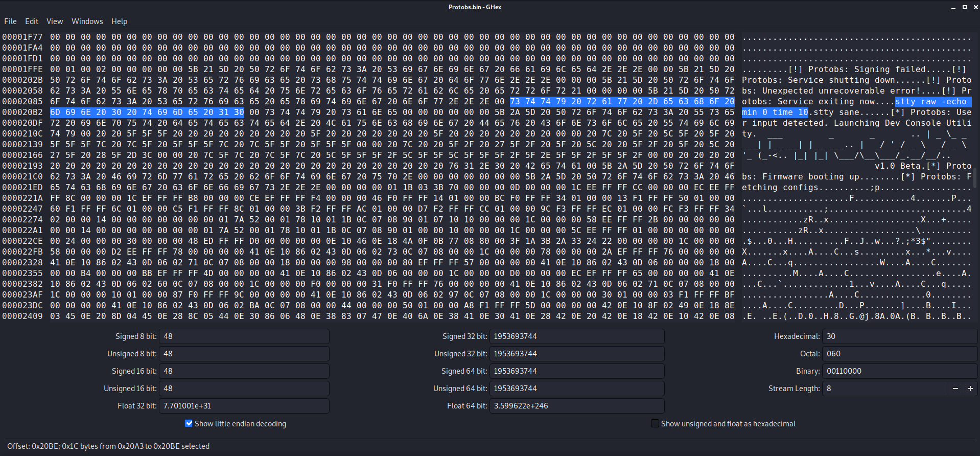Viewport: 980px width, 456px height.
Task: Open the Help menu
Action: (119, 21)
